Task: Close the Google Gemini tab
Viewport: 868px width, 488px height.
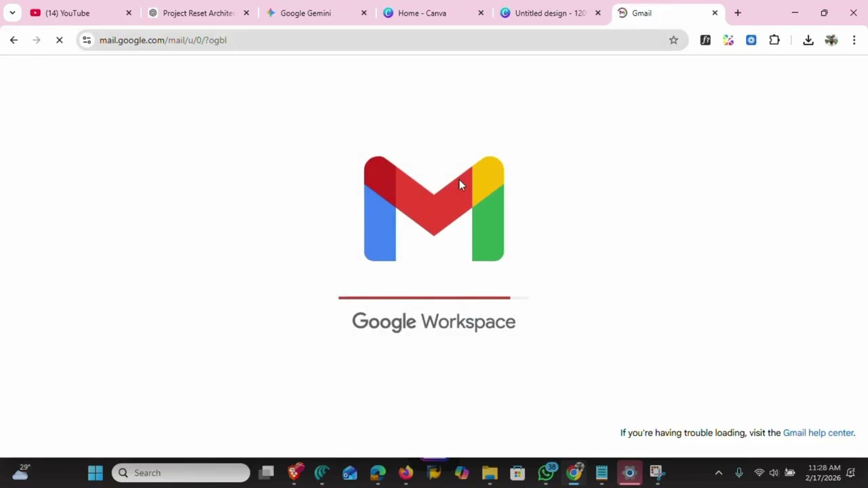Action: pyautogui.click(x=363, y=13)
